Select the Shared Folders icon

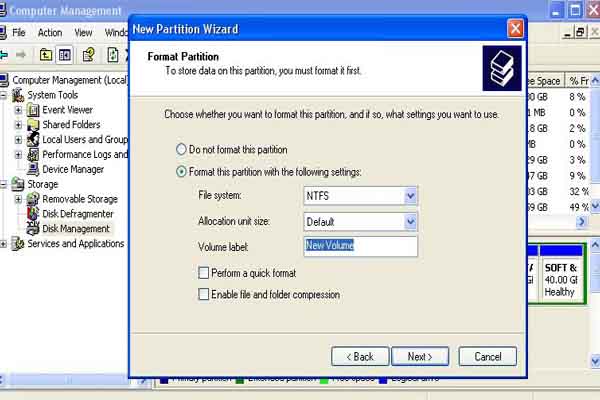(x=33, y=125)
